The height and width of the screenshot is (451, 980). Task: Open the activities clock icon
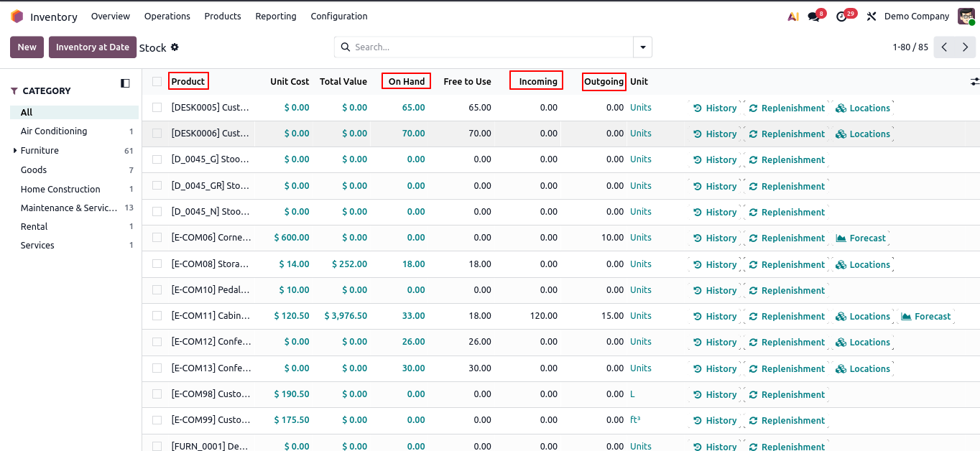842,17
